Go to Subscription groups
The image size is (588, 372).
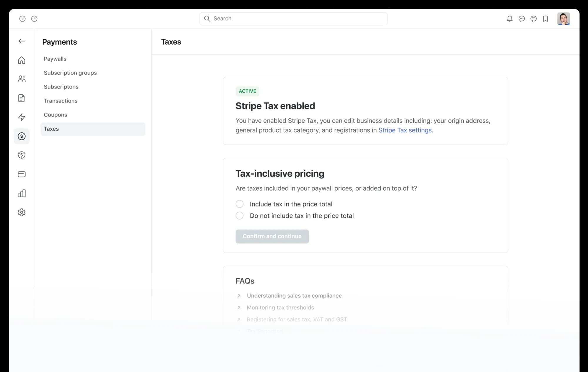click(70, 73)
